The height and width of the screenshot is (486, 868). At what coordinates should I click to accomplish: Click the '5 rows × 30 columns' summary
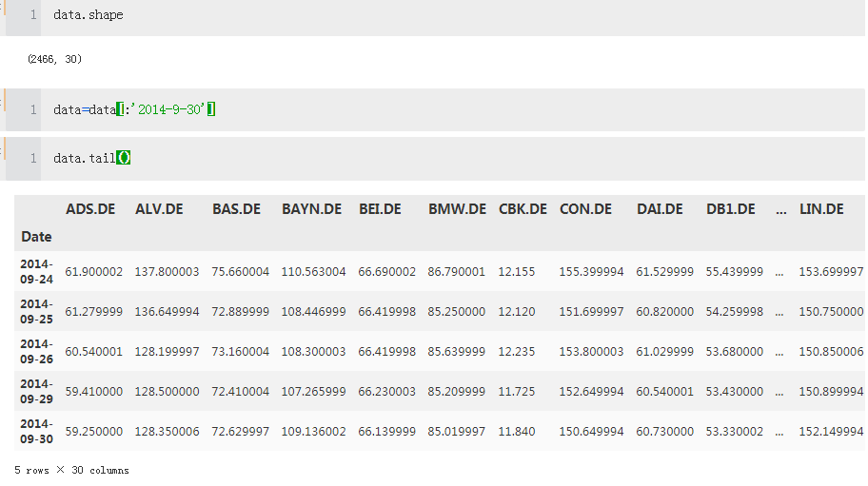point(71,470)
